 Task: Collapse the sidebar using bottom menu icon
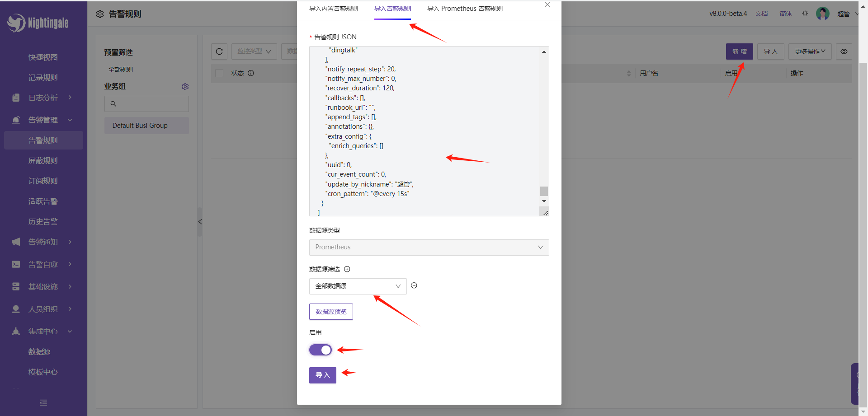pyautogui.click(x=43, y=403)
